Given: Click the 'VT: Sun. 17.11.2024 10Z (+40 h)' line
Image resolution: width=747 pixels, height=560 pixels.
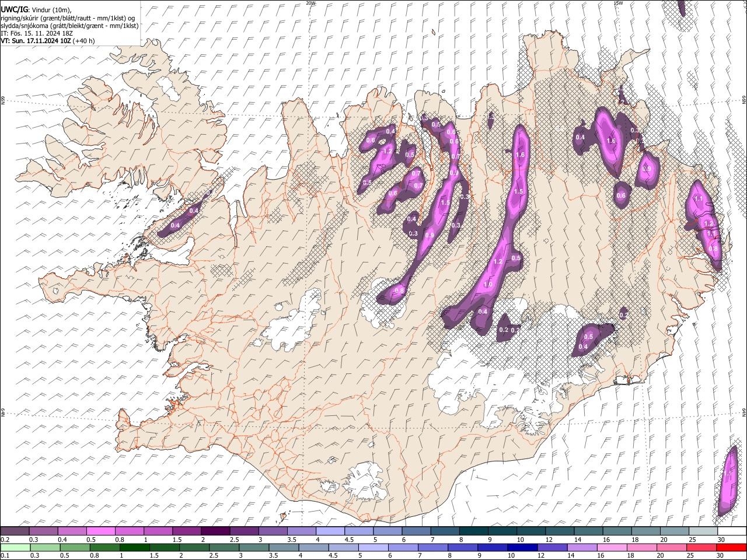Looking at the screenshot, I should point(48,41).
